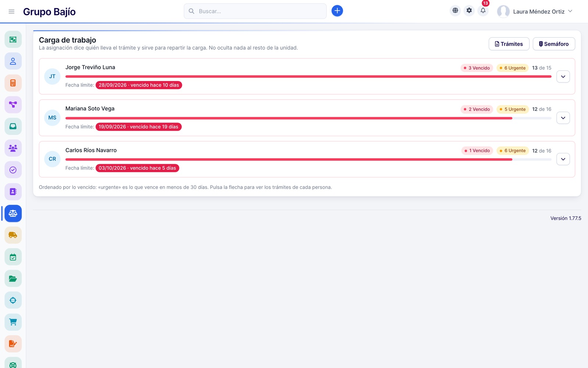Viewport: 588px width, 368px height.
Task: Open the orange calculator sidebar icon
Action: (13, 83)
